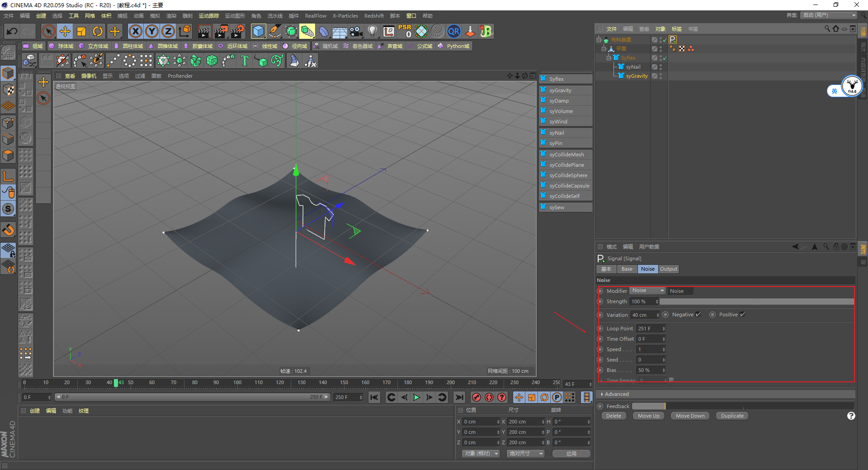The image size is (868, 470).
Task: Toggle the Positive checkbox
Action: click(742, 315)
